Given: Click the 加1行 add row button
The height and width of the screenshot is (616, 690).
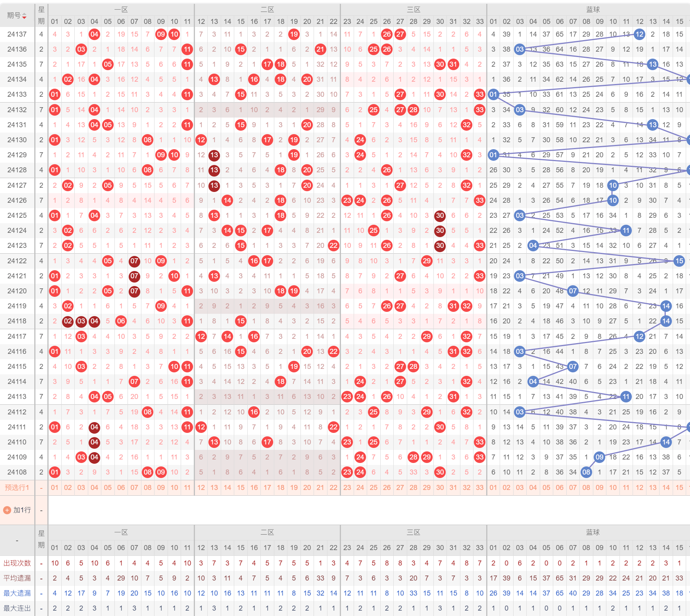Looking at the screenshot, I should [17, 510].
